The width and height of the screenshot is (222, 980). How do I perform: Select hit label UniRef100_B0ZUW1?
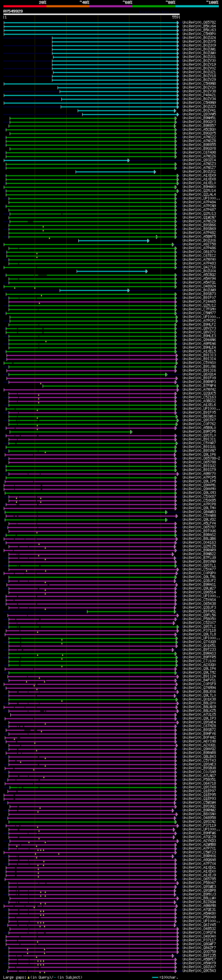(x=199, y=49)
